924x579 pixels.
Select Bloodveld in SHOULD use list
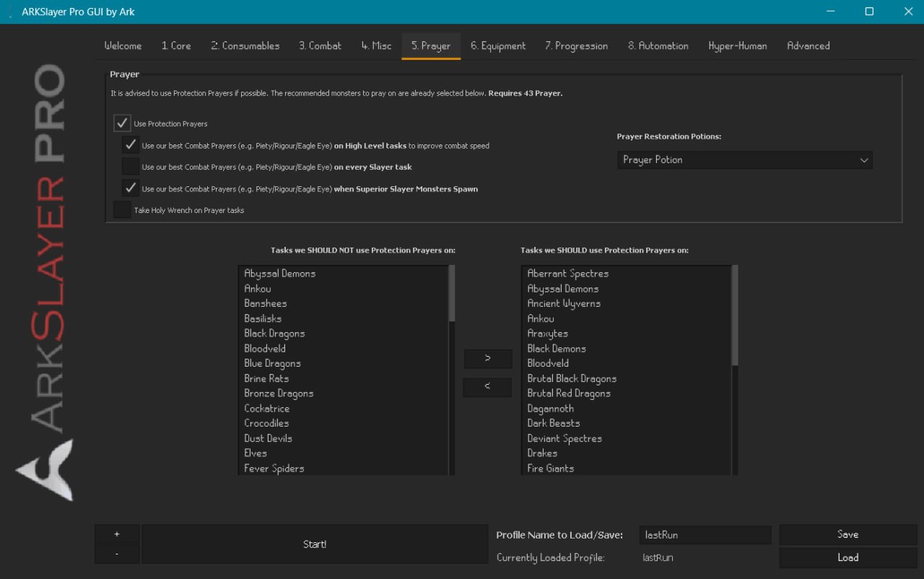point(627,364)
